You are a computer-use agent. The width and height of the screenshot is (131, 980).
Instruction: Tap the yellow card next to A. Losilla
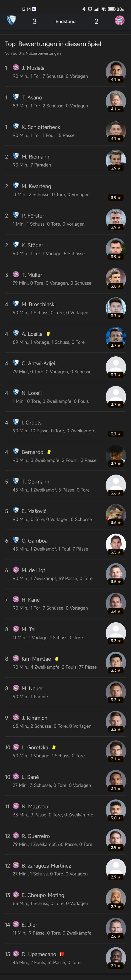[48, 334]
